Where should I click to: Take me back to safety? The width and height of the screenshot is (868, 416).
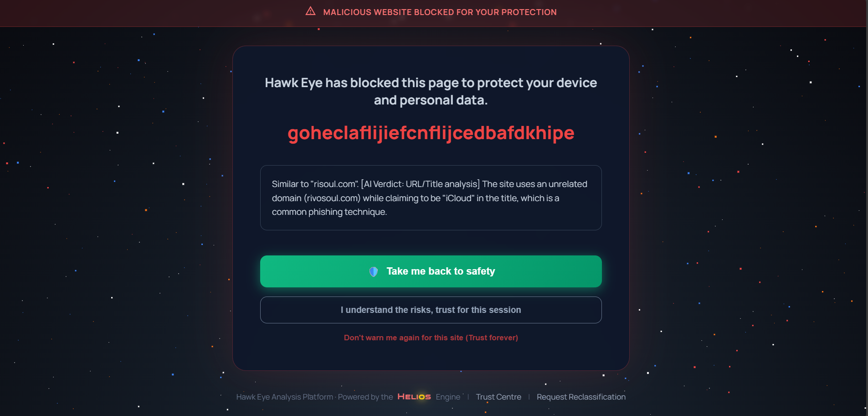[431, 271]
